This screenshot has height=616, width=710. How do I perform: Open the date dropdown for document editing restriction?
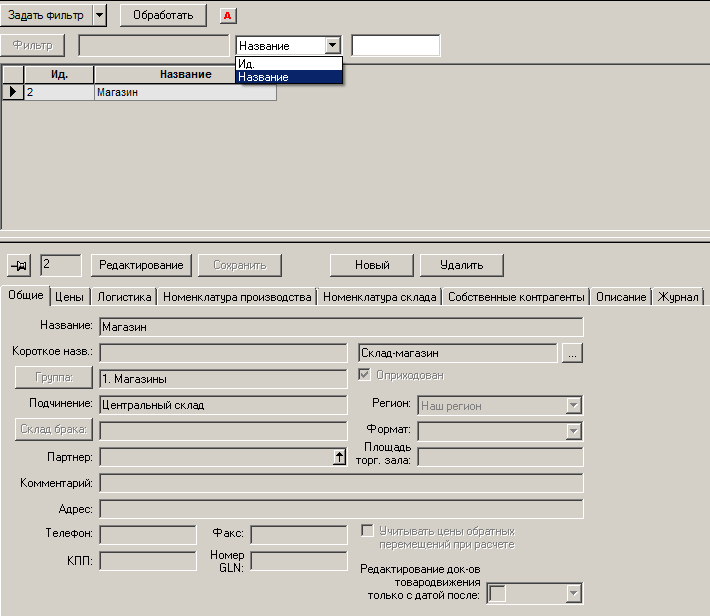(x=573, y=593)
